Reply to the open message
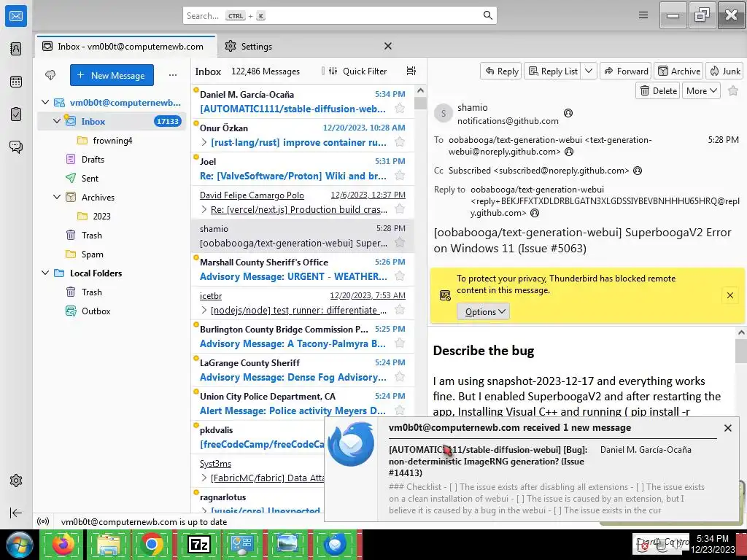 coord(501,71)
